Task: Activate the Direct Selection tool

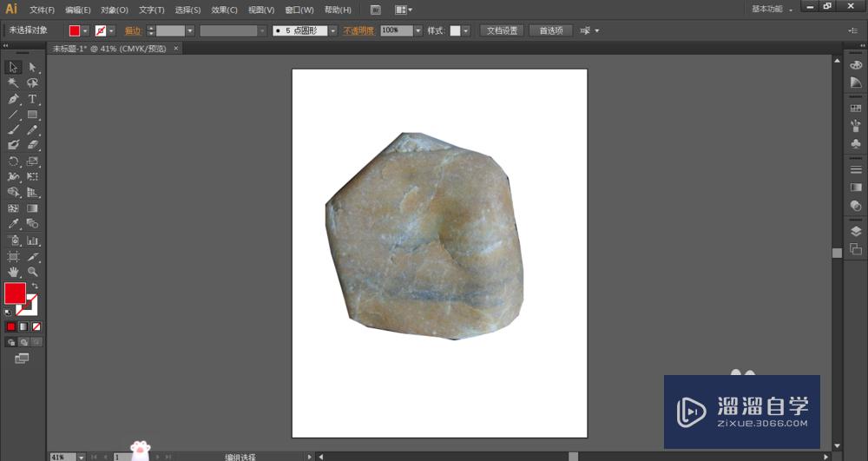Action: point(32,67)
